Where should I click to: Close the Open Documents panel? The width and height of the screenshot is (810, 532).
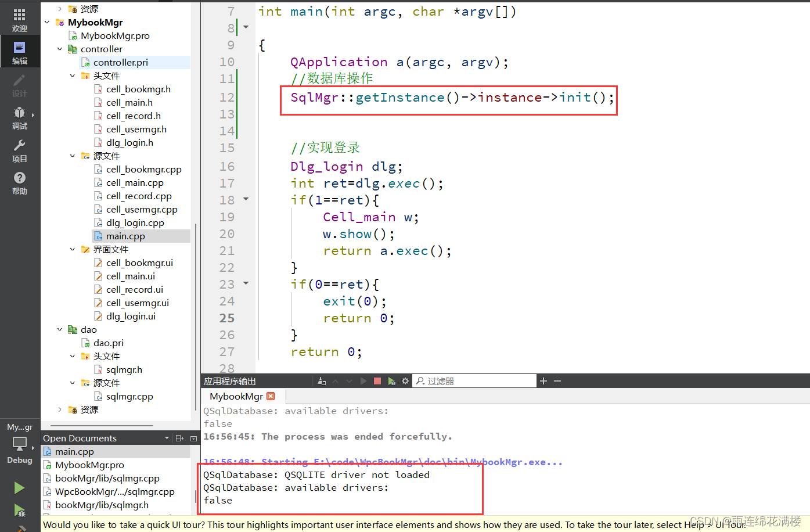194,438
